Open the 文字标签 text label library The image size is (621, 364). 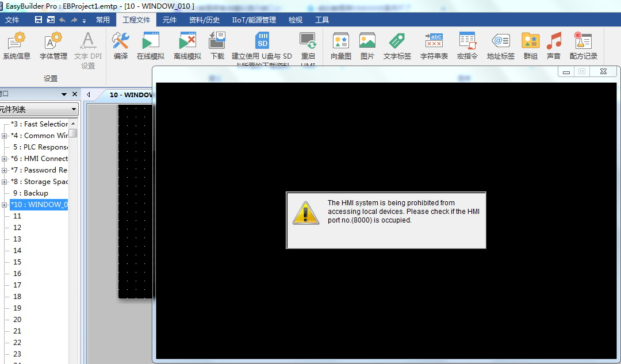(x=397, y=45)
